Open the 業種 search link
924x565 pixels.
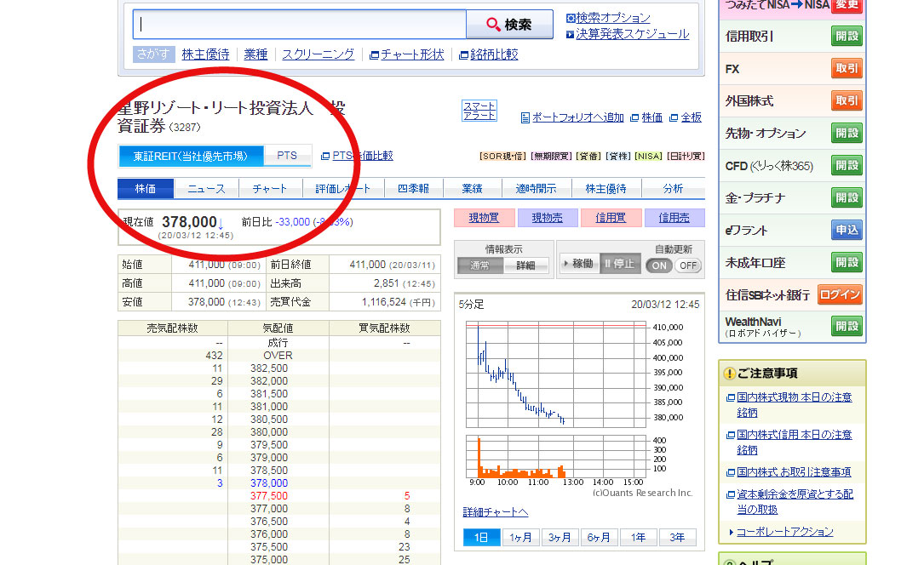pos(255,54)
